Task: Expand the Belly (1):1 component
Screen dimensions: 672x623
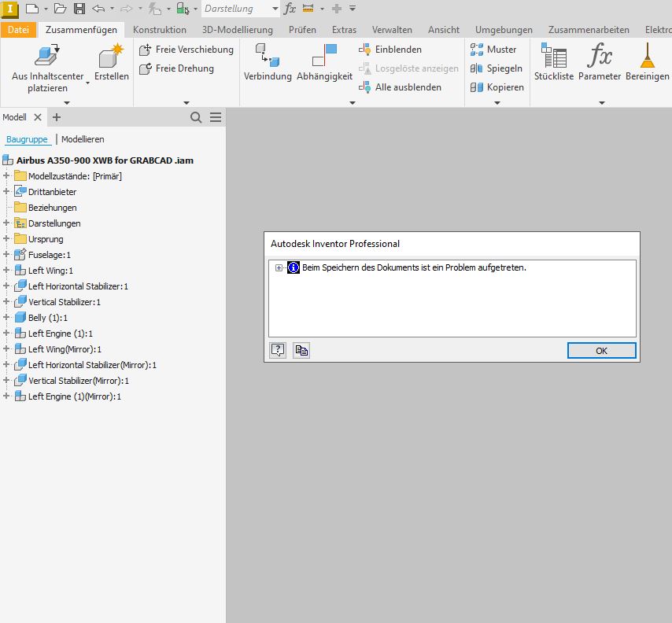Action: (x=6, y=318)
